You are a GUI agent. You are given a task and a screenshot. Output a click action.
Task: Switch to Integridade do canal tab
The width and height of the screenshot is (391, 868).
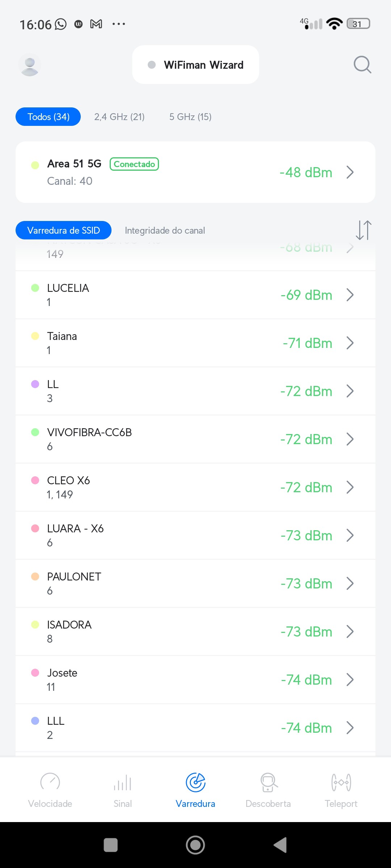point(165,230)
